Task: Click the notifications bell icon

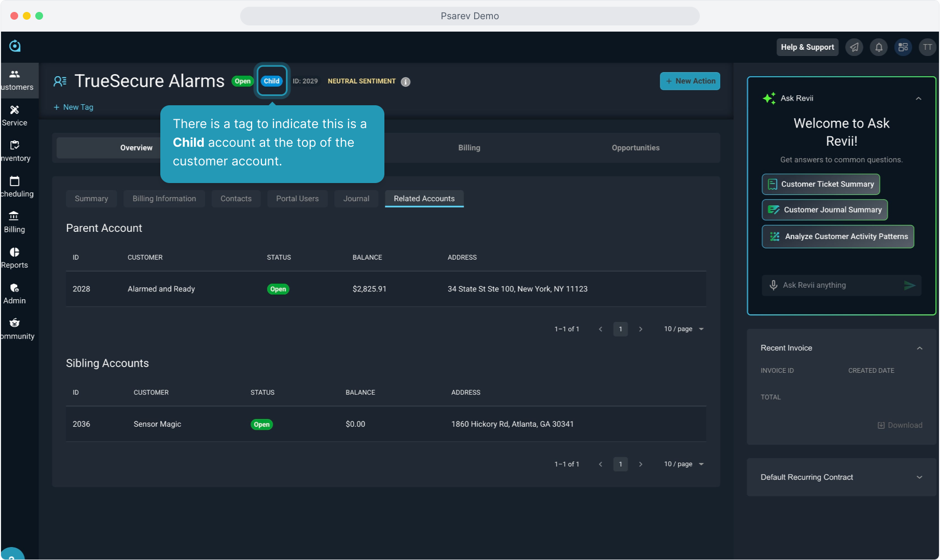Action: 878,47
